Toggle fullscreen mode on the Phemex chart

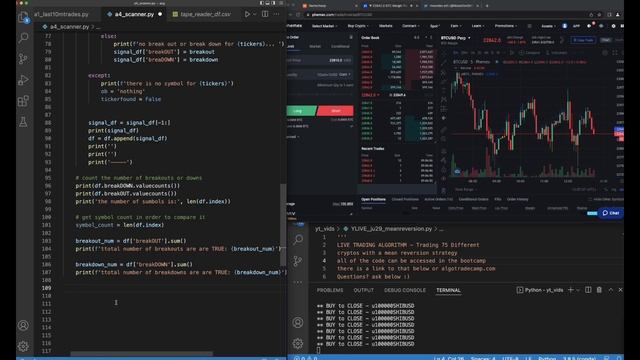click(615, 53)
